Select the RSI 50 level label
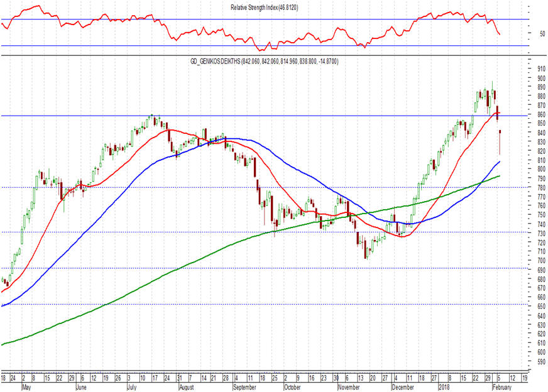548x392 pixels. (x=542, y=34)
